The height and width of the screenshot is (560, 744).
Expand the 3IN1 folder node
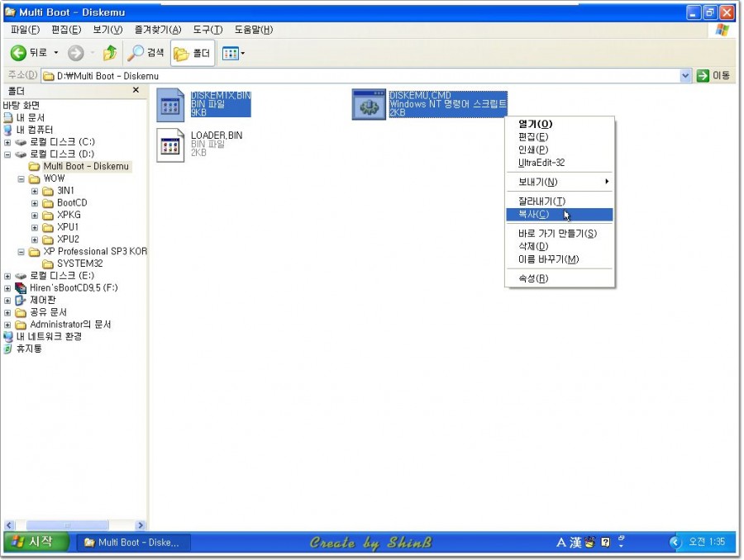click(35, 191)
